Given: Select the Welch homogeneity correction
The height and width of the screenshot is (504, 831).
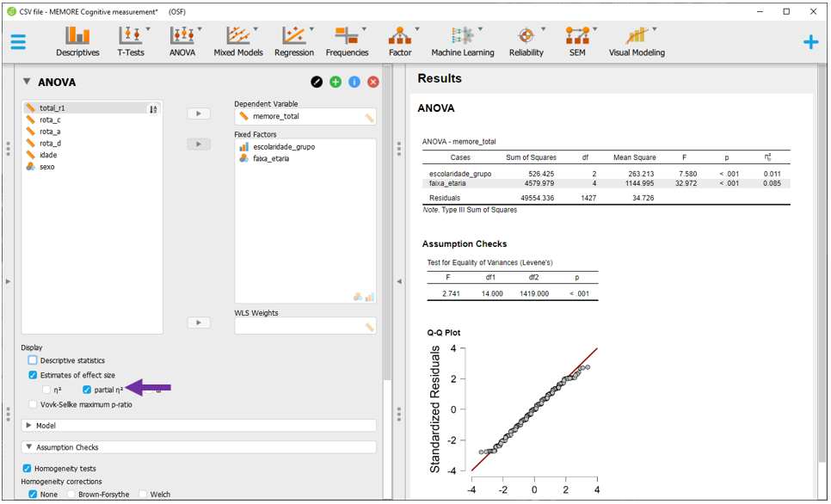Looking at the screenshot, I should (143, 495).
